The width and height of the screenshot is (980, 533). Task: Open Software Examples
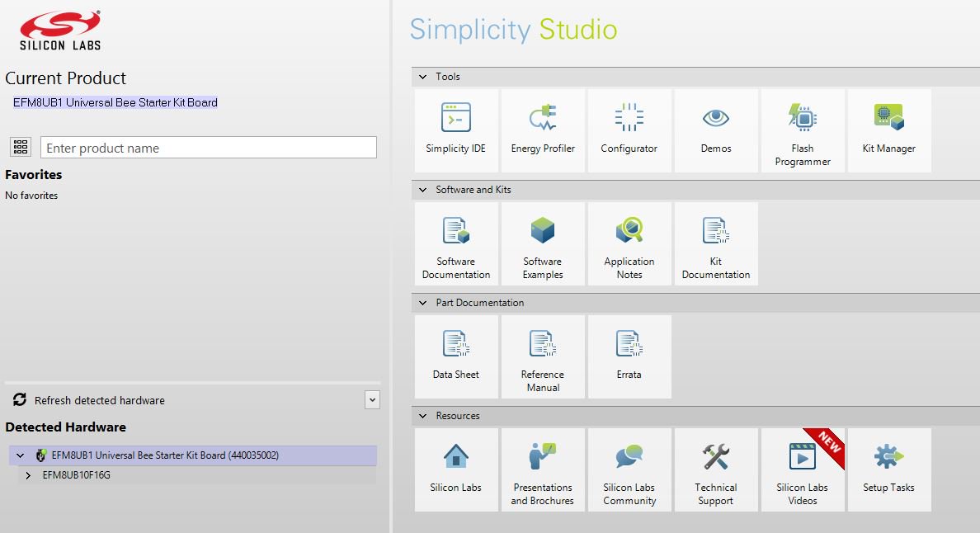pos(543,243)
